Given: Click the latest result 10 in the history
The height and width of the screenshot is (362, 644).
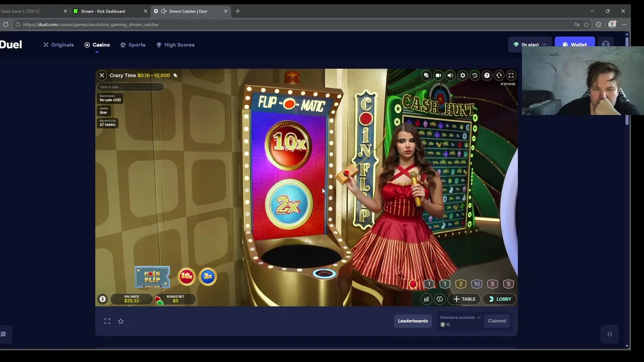Looking at the screenshot, I should (476, 284).
